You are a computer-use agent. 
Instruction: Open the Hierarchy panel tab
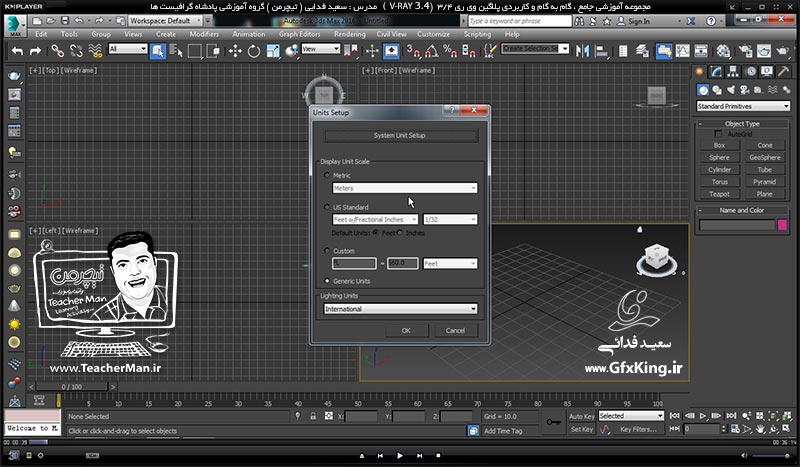[x=733, y=72]
